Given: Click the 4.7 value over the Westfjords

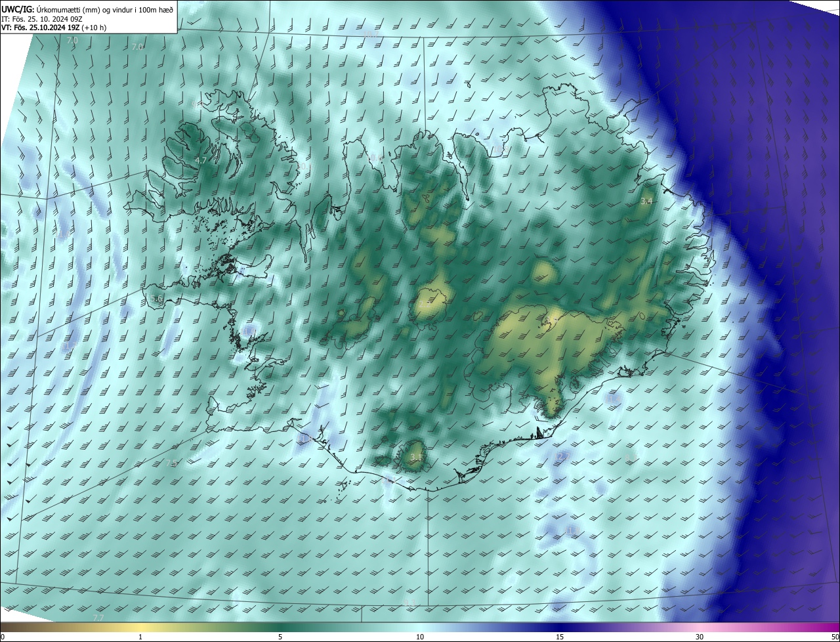Looking at the screenshot, I should (201, 160).
